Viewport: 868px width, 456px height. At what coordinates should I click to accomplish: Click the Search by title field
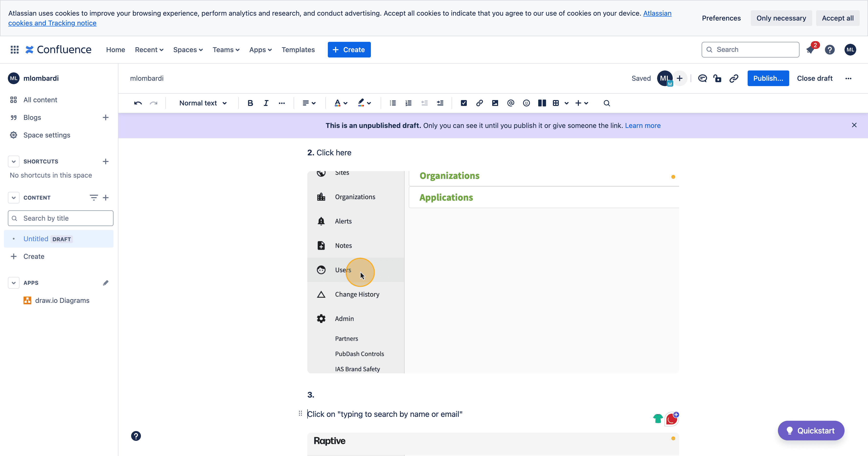pyautogui.click(x=61, y=218)
